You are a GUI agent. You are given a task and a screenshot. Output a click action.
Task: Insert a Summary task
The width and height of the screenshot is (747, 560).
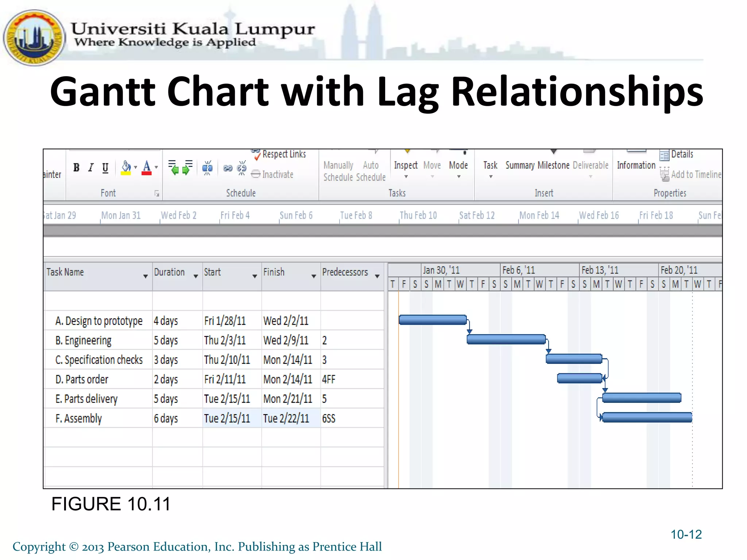pos(520,165)
